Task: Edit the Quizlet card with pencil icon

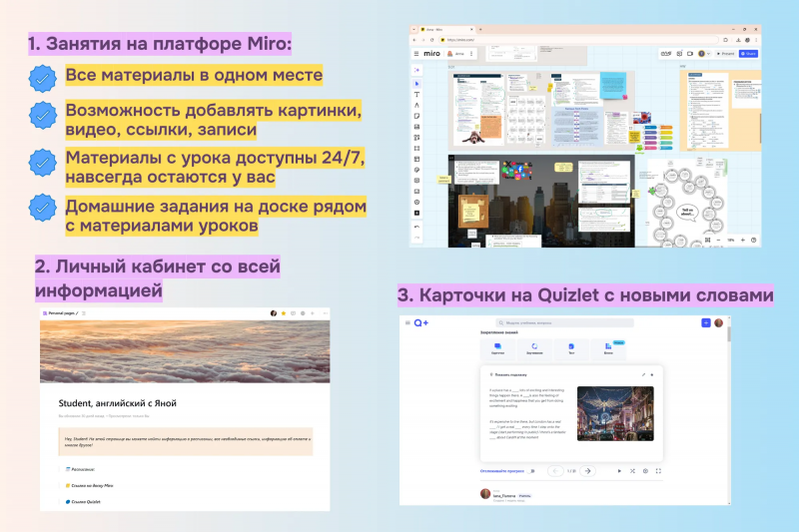Action: 643,374
